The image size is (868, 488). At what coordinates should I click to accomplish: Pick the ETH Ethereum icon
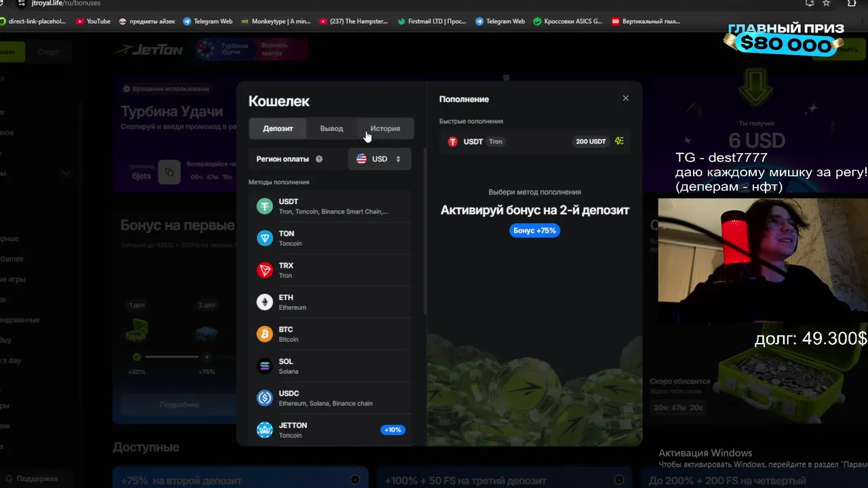coord(264,302)
